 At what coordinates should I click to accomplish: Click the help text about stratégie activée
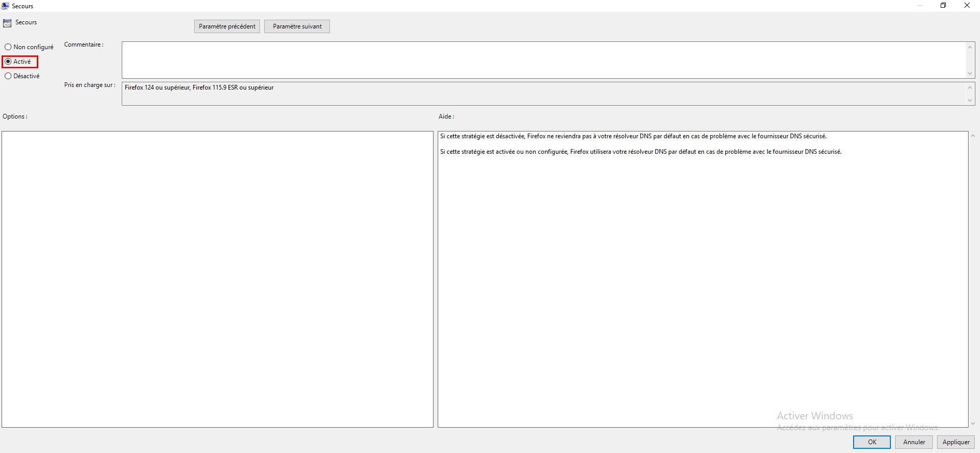click(641, 152)
